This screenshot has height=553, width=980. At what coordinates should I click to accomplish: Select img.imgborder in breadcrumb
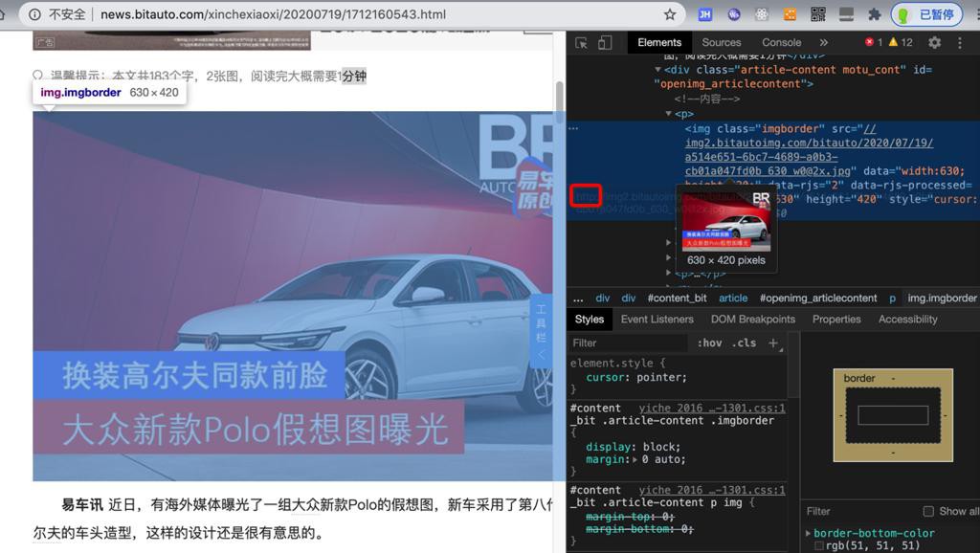[x=942, y=299]
